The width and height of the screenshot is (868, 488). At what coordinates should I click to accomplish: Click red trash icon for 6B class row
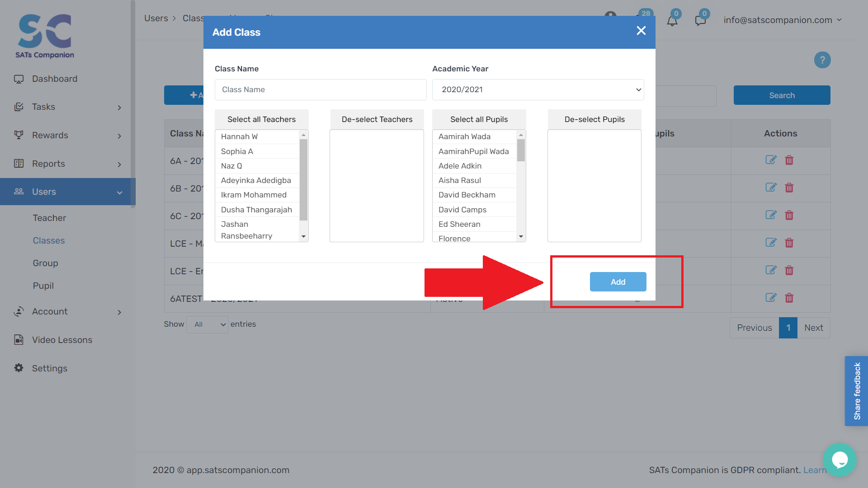click(789, 188)
